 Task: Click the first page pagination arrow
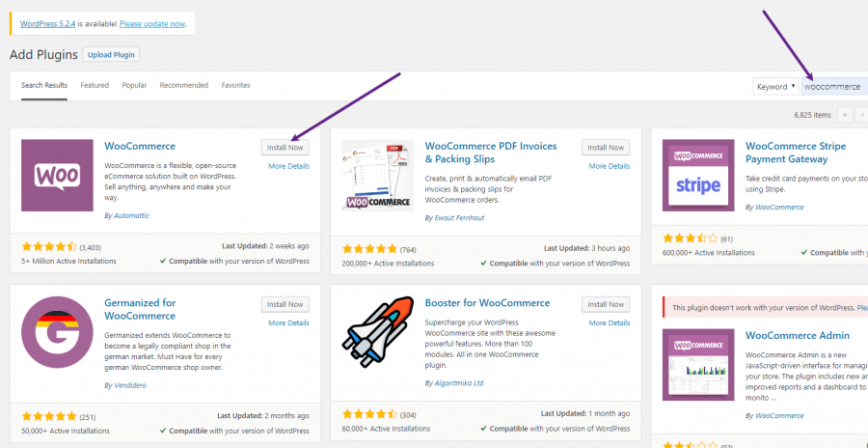(846, 114)
